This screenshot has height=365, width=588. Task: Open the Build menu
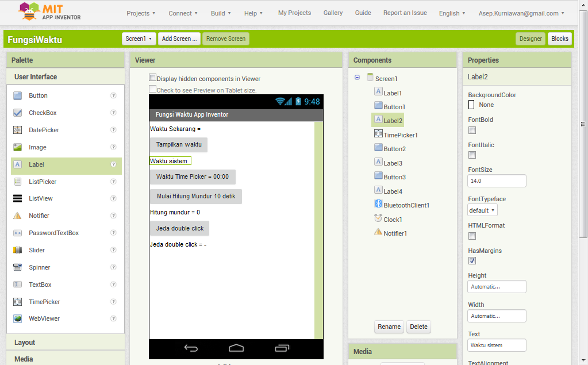tap(221, 13)
